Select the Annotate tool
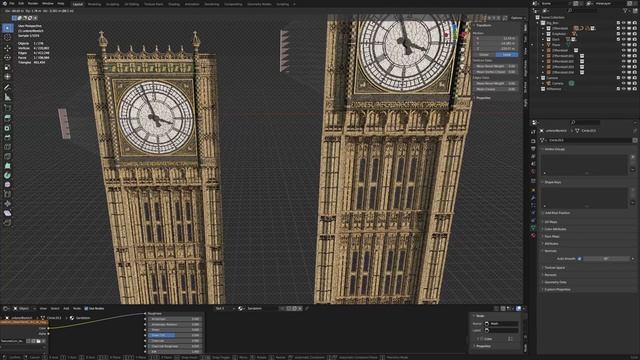The height and width of the screenshot is (360, 640). [7, 87]
